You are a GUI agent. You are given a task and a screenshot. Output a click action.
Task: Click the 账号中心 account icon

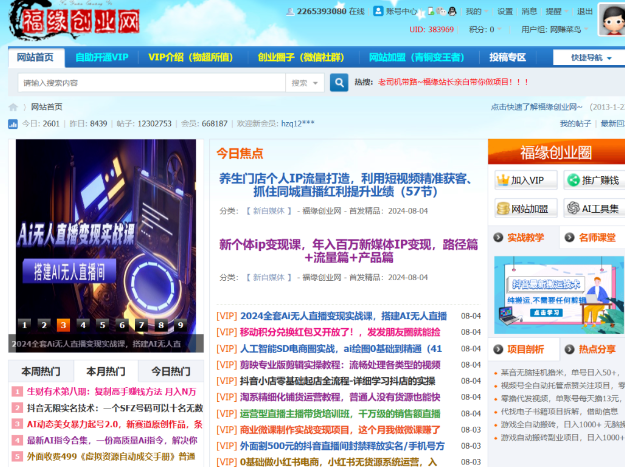click(378, 11)
